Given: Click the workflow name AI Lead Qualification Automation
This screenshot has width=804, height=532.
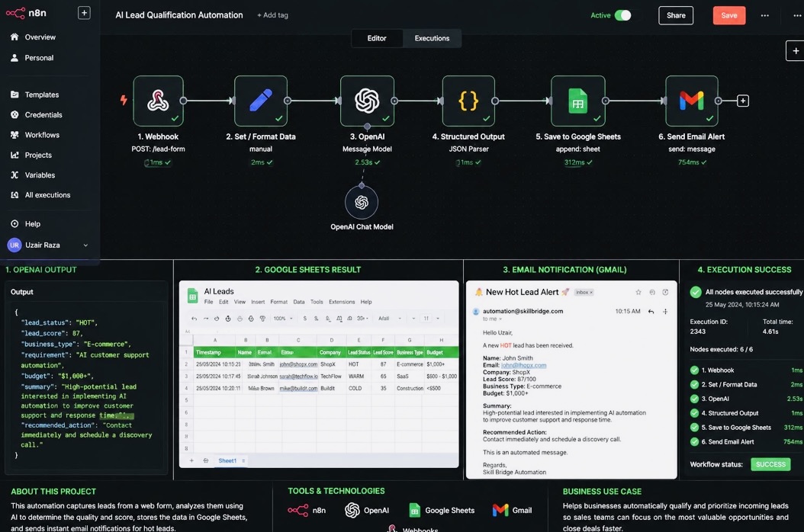Looking at the screenshot, I should tap(179, 15).
